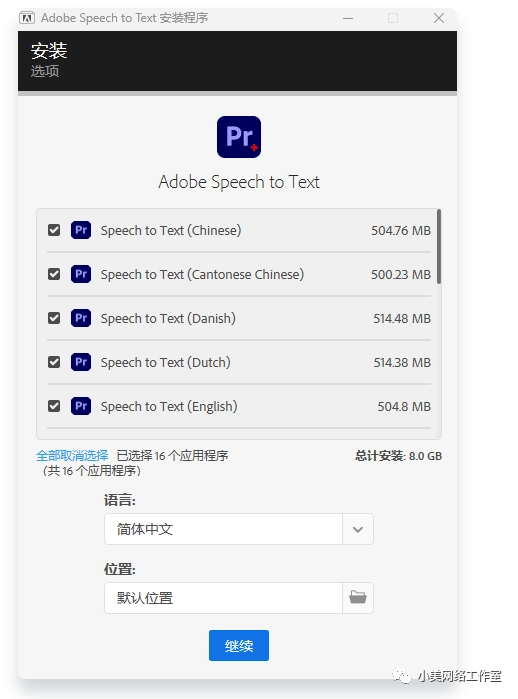Open folder browser for install location

pyautogui.click(x=358, y=597)
